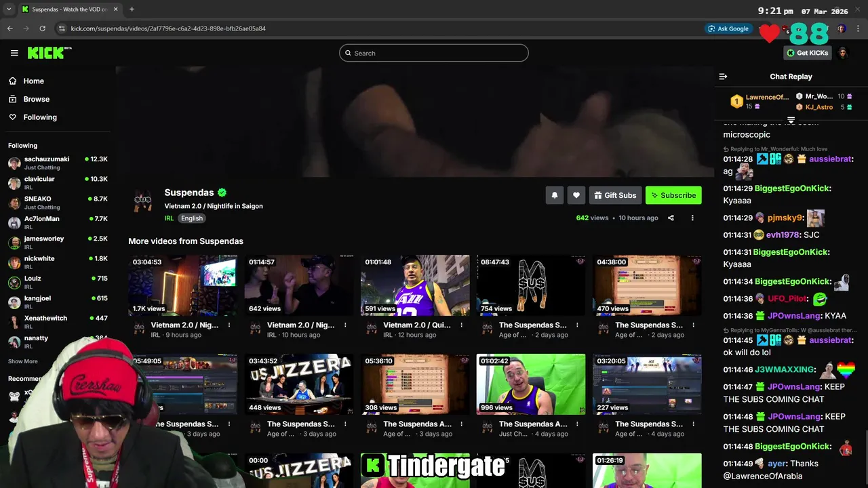Click browser back arrow
The height and width of the screenshot is (488, 868).
10,28
